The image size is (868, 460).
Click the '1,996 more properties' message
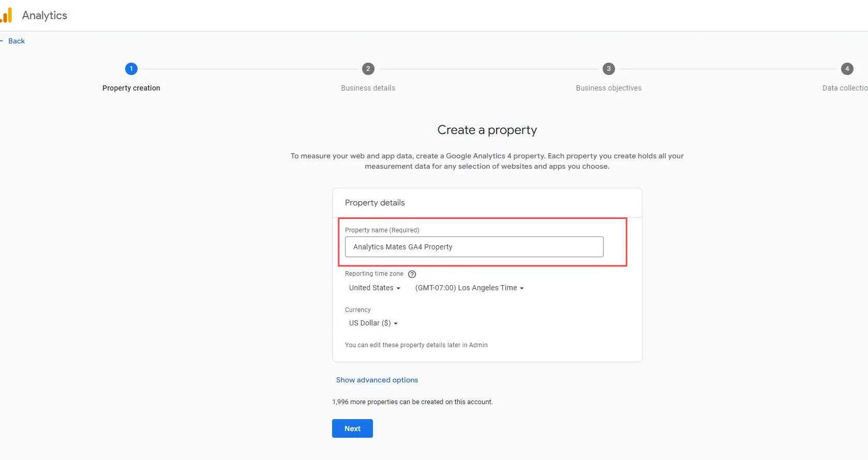click(412, 402)
